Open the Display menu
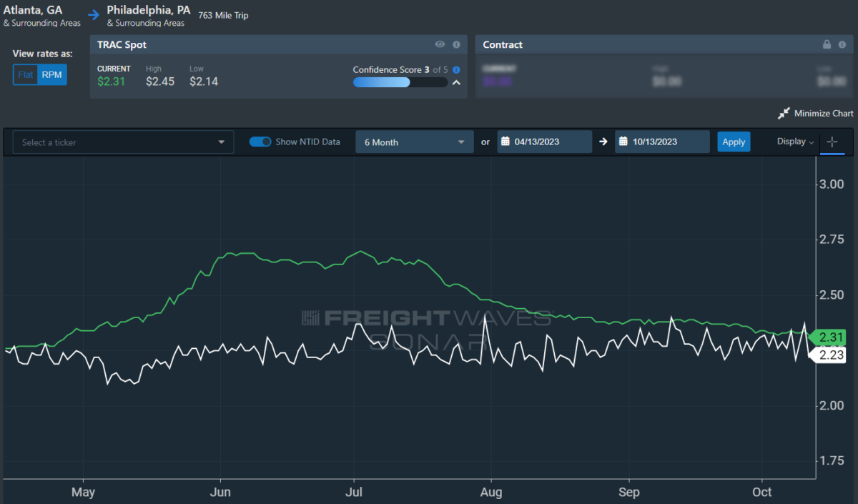 (x=795, y=142)
